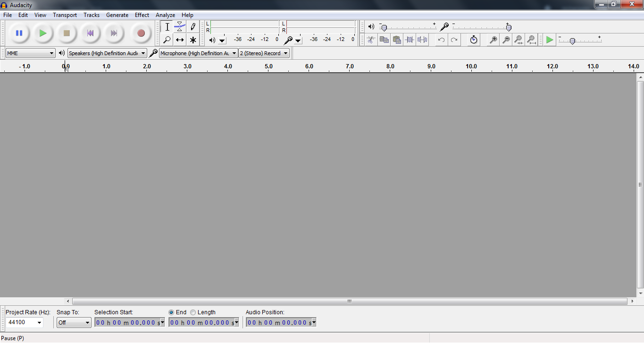644x343 pixels.
Task: Select the Length radio button
Action: (193, 312)
